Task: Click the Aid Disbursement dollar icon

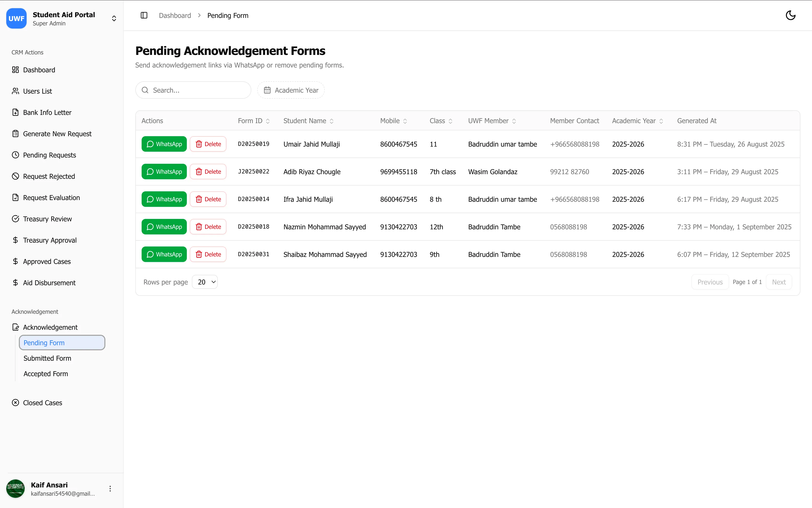Action: 15,283
